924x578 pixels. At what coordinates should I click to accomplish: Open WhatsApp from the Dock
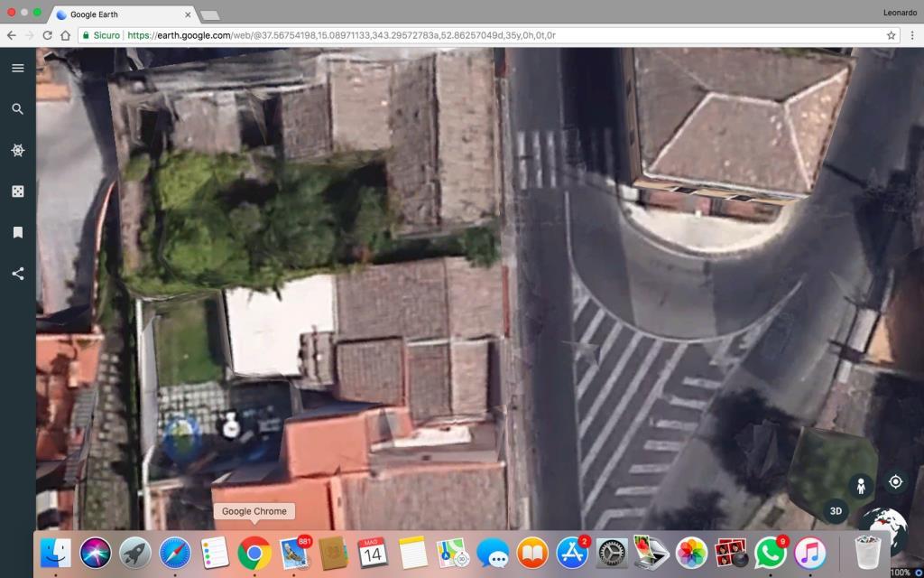[x=772, y=555]
